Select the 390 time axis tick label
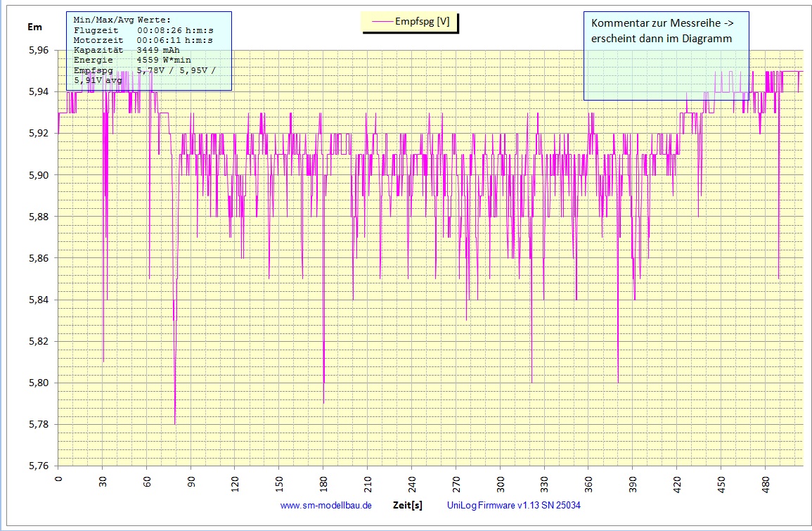The width and height of the screenshot is (812, 531). click(633, 483)
